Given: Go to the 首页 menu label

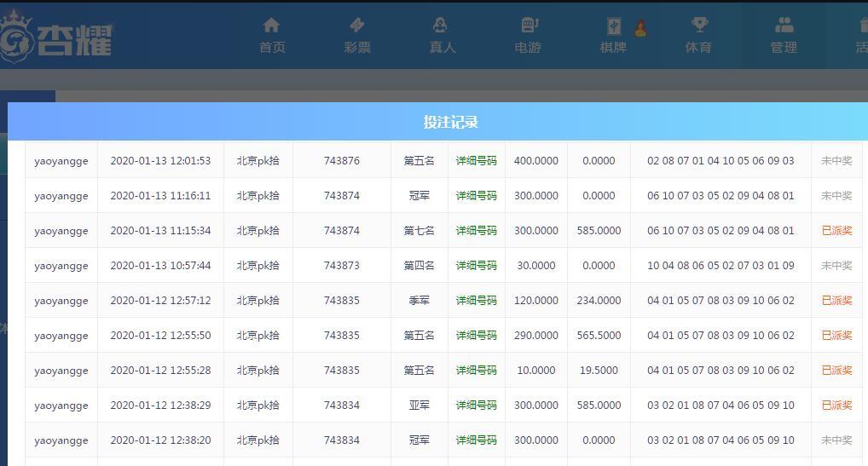Looking at the screenshot, I should click(x=272, y=48).
